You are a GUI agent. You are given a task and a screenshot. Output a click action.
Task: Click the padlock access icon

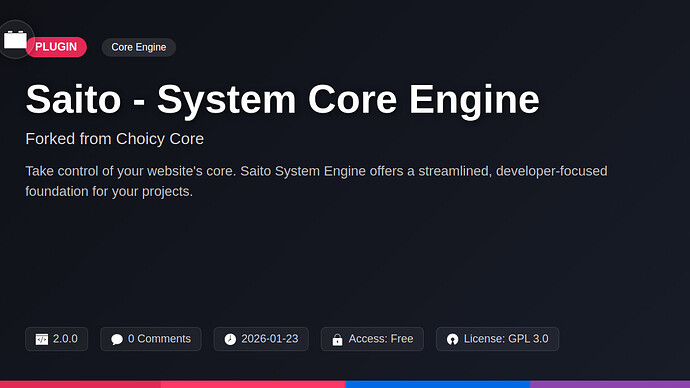[338, 339]
